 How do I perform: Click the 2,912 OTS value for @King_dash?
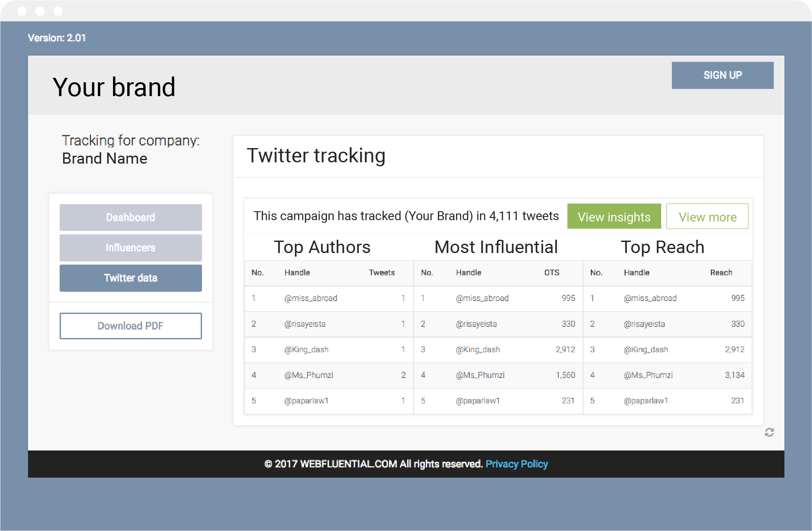click(565, 350)
